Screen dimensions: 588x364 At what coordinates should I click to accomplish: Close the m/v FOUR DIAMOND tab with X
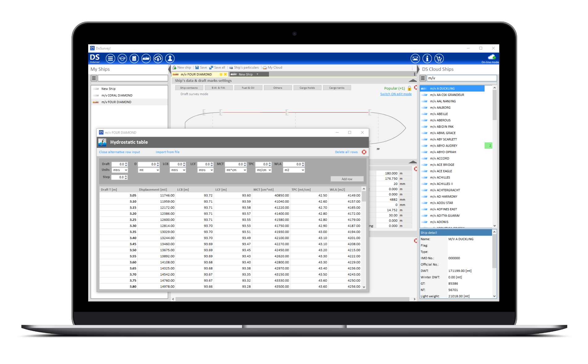225,74
